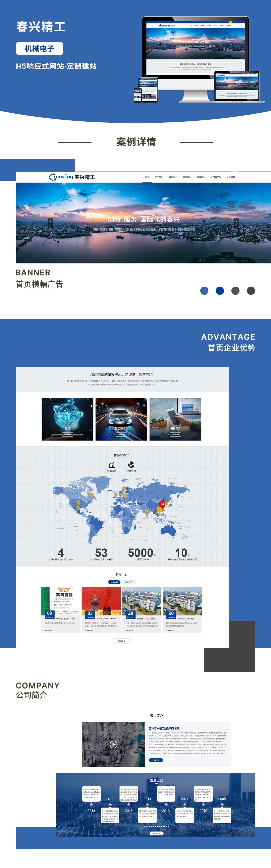Click 查看更多 under company introduction
The height and width of the screenshot is (868, 271).
click(156, 760)
